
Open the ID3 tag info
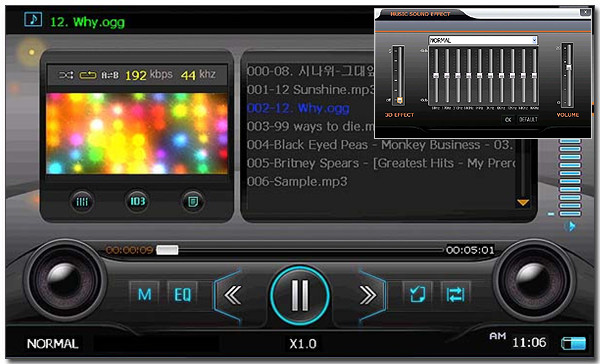click(137, 201)
